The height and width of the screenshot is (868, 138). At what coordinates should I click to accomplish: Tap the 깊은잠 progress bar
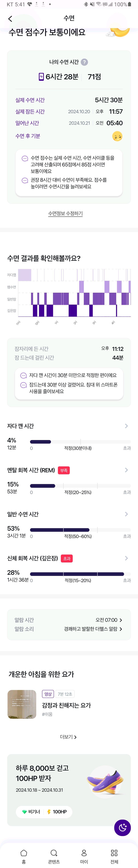coord(80,574)
